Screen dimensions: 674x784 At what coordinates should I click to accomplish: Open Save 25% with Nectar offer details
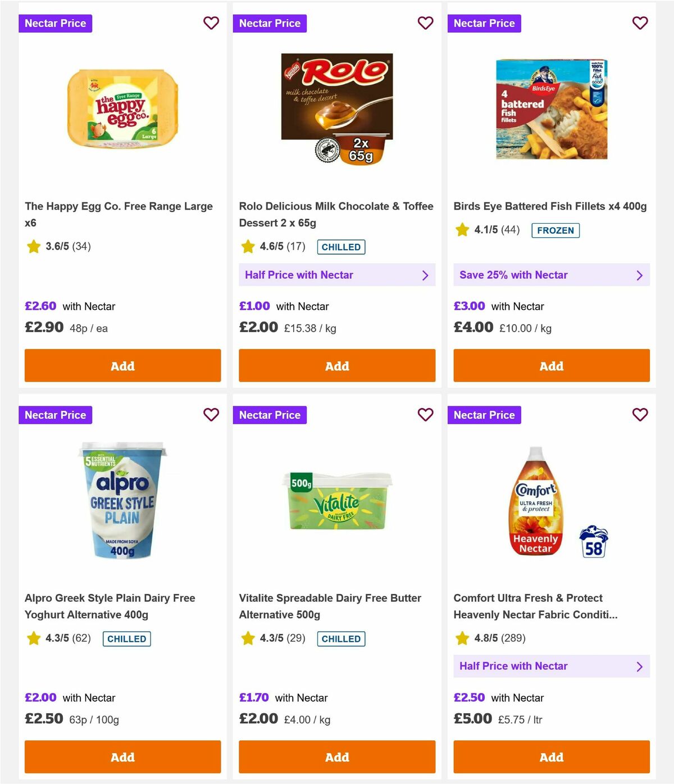(x=551, y=275)
